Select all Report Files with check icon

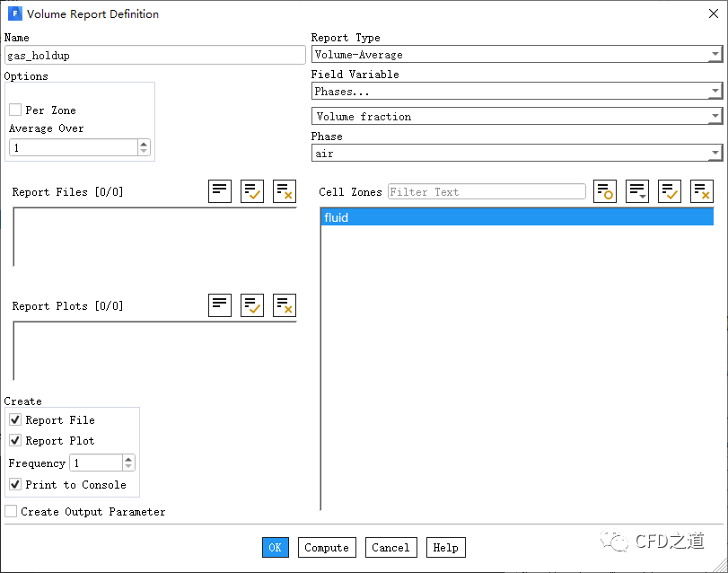click(x=252, y=191)
